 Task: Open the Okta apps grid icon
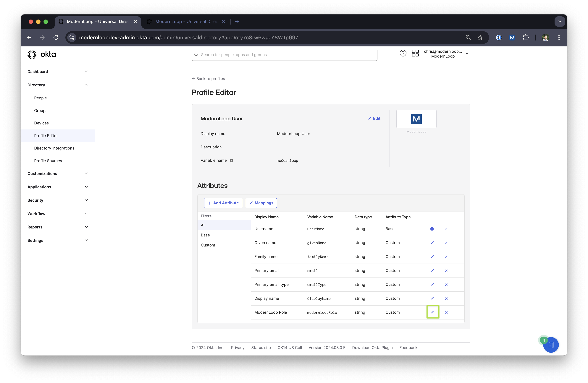tap(415, 53)
